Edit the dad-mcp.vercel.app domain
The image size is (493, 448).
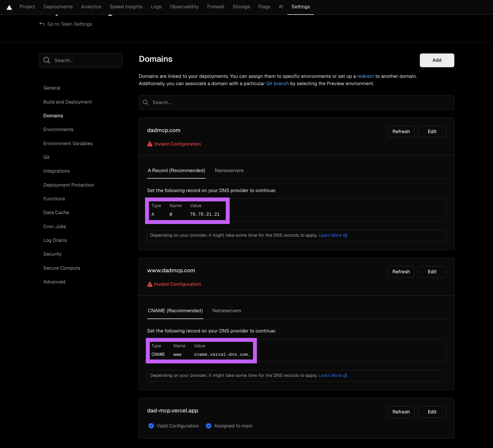(x=432, y=412)
